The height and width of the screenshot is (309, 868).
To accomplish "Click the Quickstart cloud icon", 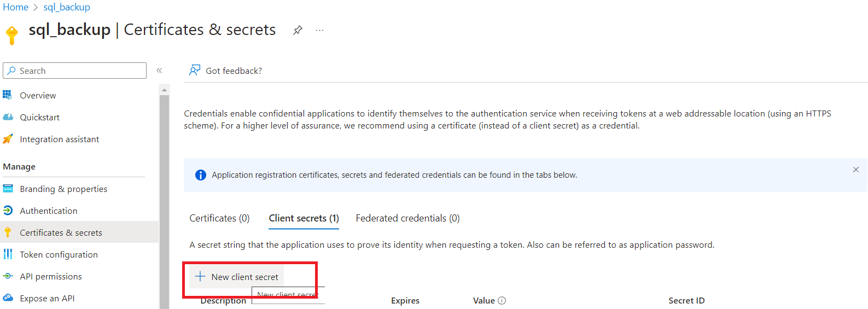I will 8,117.
